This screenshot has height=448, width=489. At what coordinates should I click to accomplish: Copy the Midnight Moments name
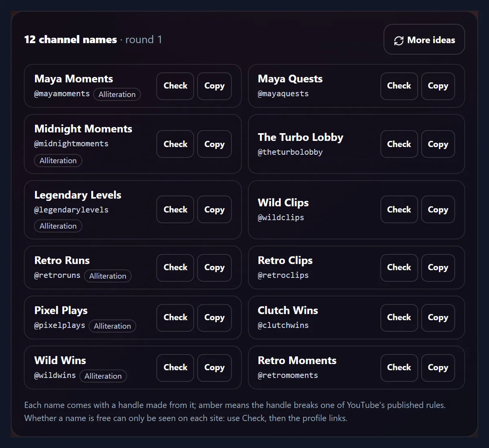(x=214, y=144)
